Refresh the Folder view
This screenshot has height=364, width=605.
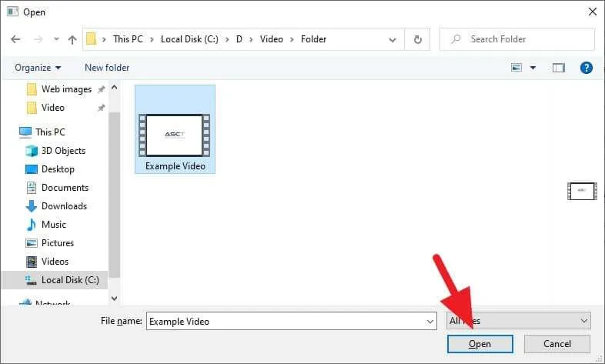click(x=417, y=39)
